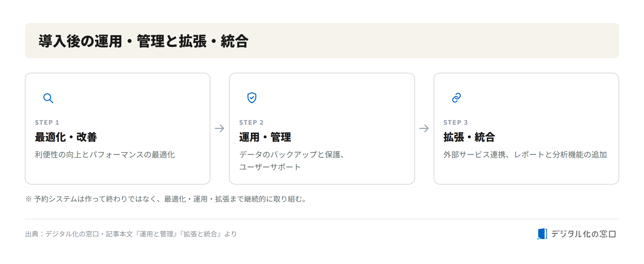Click the arrow between Step 1 and Step 2
This screenshot has height=264, width=644.
coord(219,128)
